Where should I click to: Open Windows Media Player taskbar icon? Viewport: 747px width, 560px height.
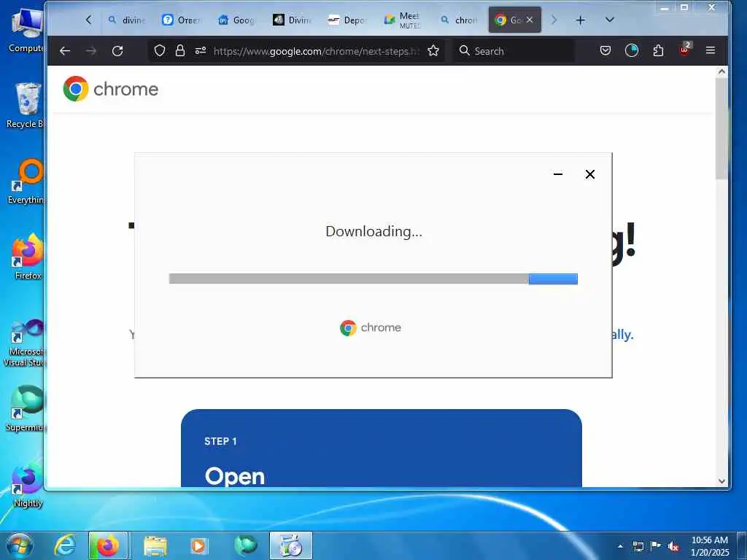(199, 545)
